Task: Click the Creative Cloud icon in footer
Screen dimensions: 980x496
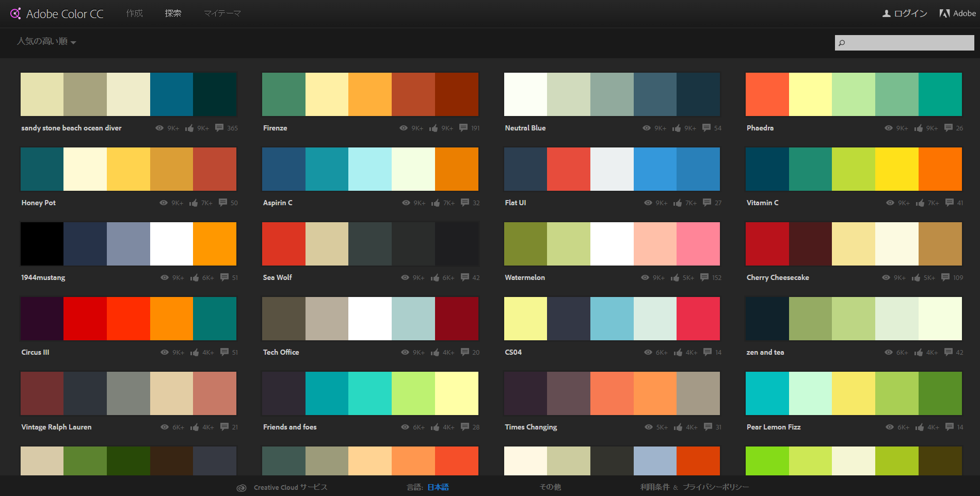Action: (241, 488)
